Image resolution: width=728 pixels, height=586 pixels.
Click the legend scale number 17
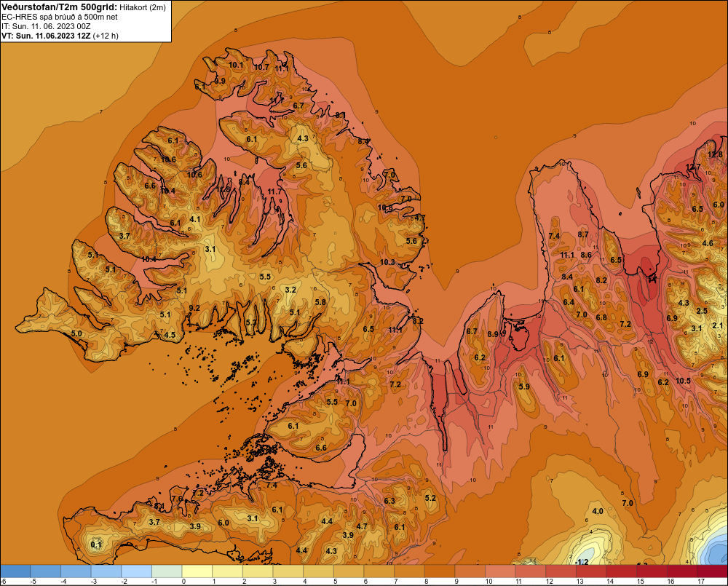701,582
